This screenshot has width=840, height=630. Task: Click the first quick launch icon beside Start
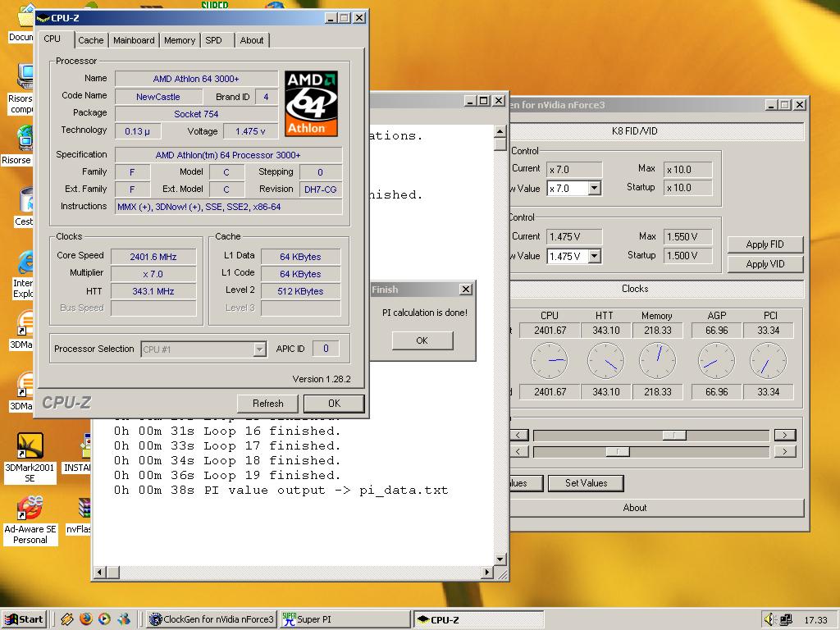click(67, 619)
